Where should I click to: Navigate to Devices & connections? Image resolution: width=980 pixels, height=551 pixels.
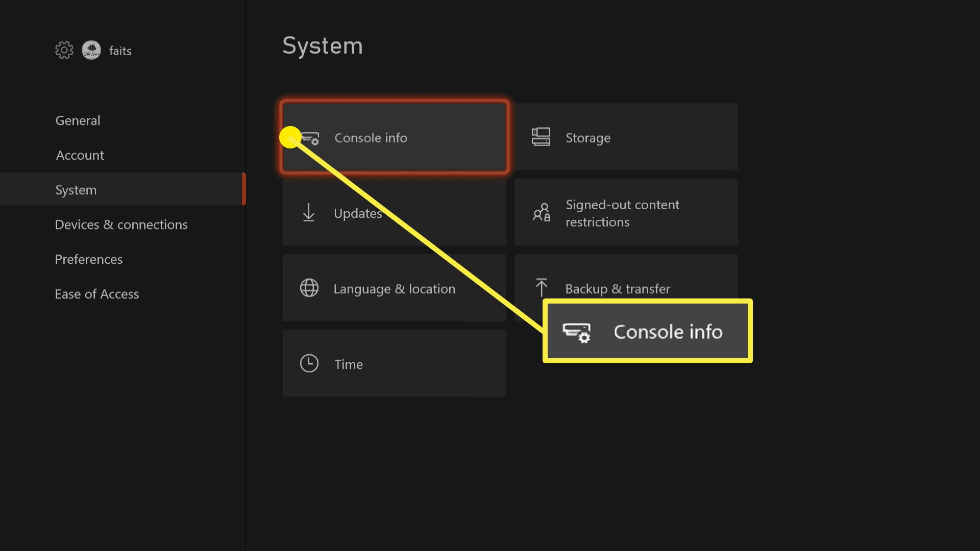click(121, 224)
